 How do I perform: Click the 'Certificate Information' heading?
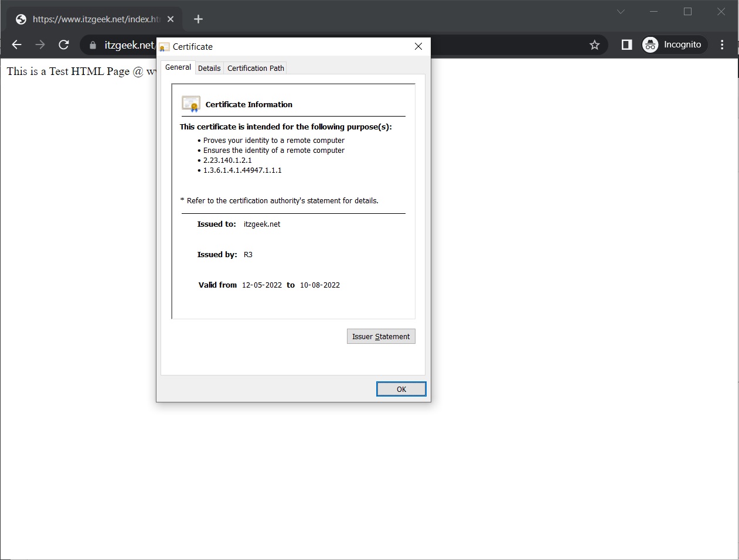tap(249, 105)
